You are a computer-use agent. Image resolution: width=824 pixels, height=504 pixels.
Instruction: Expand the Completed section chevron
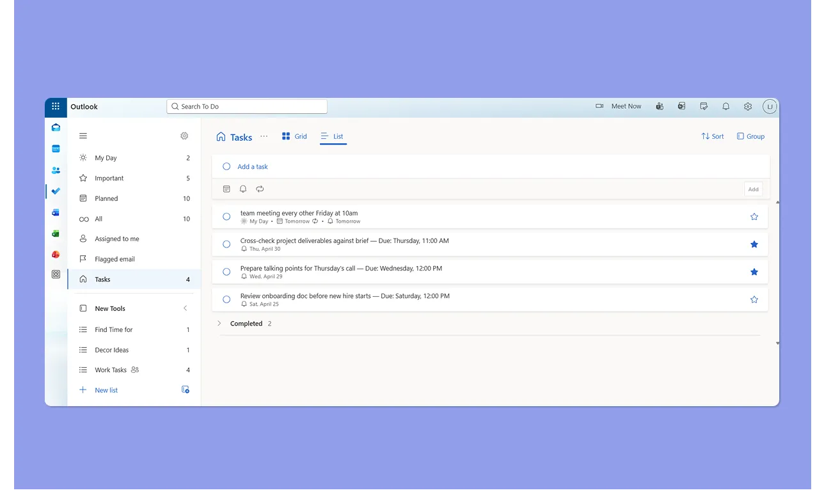point(219,324)
